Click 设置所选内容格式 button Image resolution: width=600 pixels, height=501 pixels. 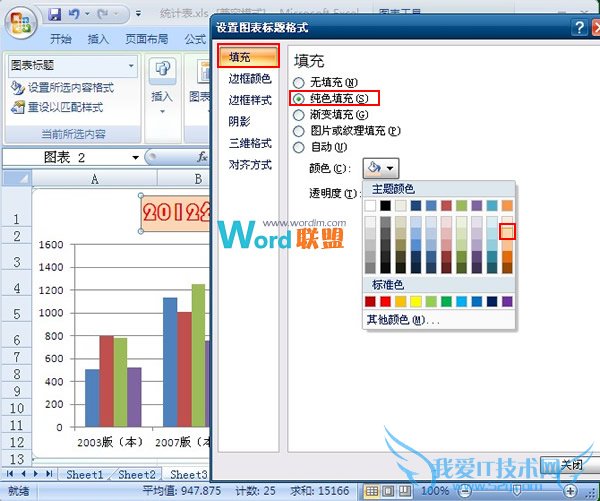coord(62,88)
